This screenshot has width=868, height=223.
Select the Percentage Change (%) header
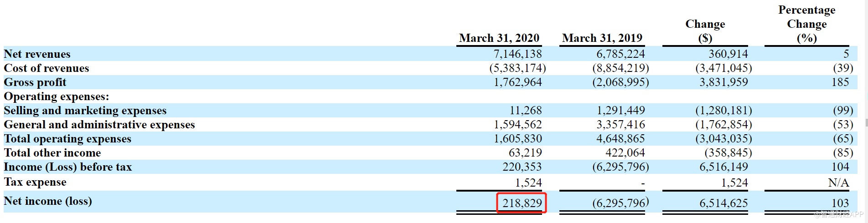click(x=806, y=24)
